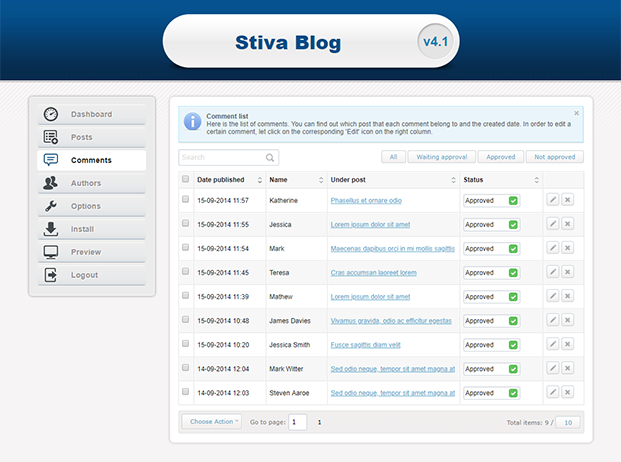Select Jessica Smith row checkbox
This screenshot has width=621, height=462.
coord(185,344)
